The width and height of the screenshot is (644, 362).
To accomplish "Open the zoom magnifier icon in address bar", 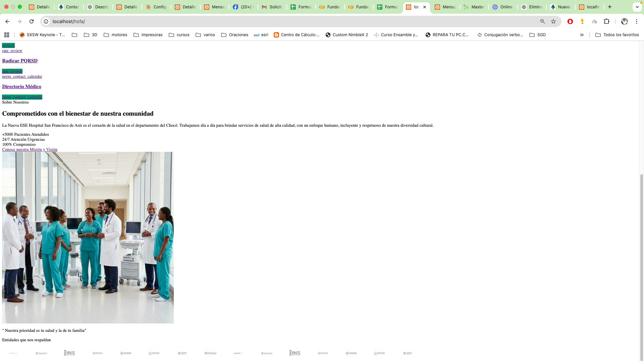I will tap(542, 21).
